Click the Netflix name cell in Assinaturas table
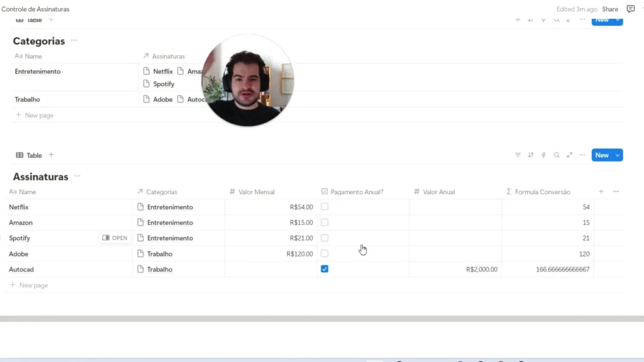 pos(69,207)
